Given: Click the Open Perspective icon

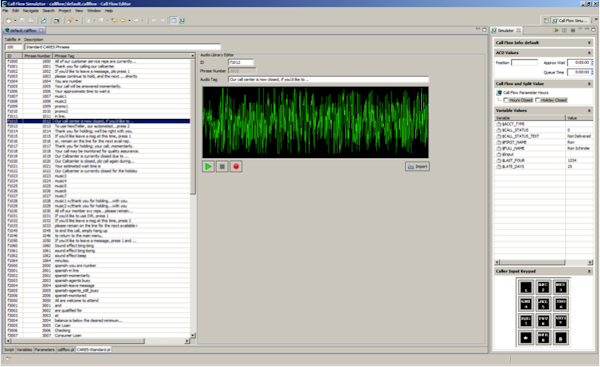Looking at the screenshot, I should coord(546,20).
